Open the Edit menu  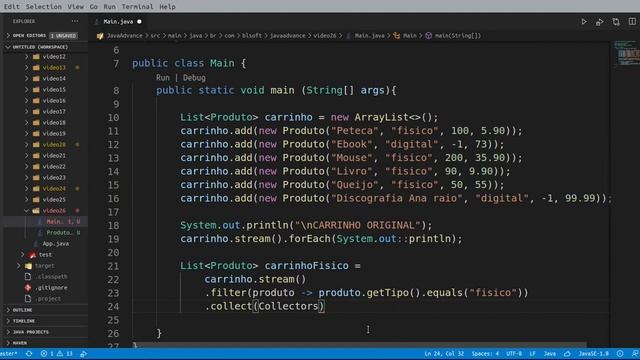point(11,7)
